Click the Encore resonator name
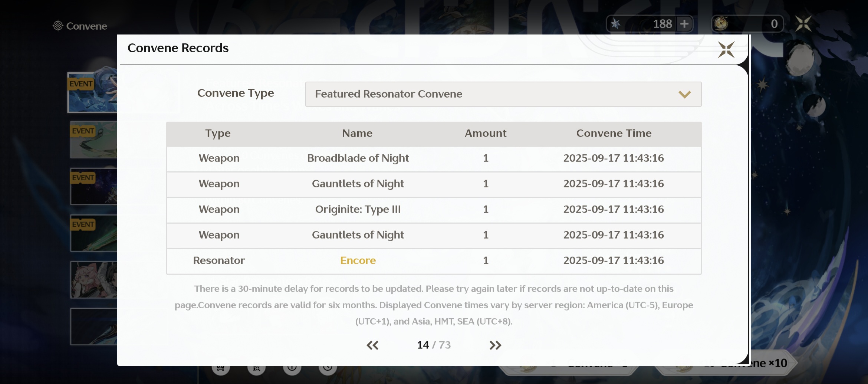This screenshot has width=868, height=384. click(358, 260)
